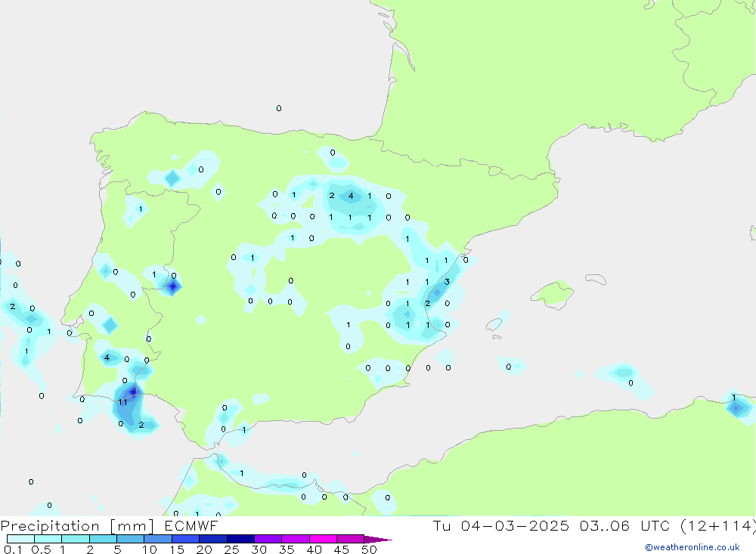
Task: Click the above-50 arrow tip of the legend
Action: (378, 540)
